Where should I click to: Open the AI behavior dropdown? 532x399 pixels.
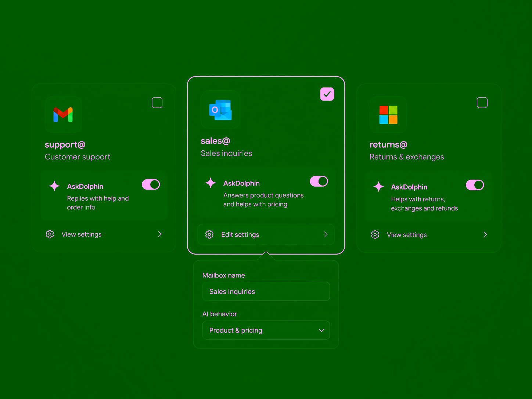point(266,330)
